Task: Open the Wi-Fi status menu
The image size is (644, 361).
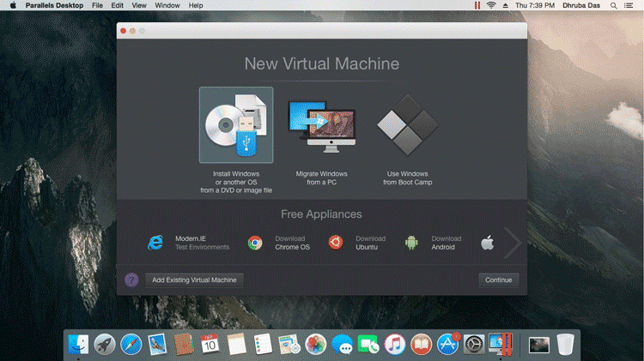Action: [x=491, y=5]
